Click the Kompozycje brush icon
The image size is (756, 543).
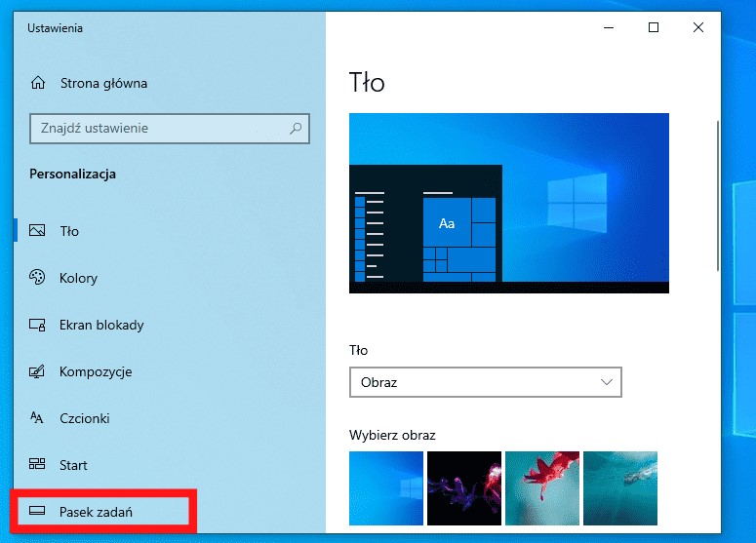point(38,371)
